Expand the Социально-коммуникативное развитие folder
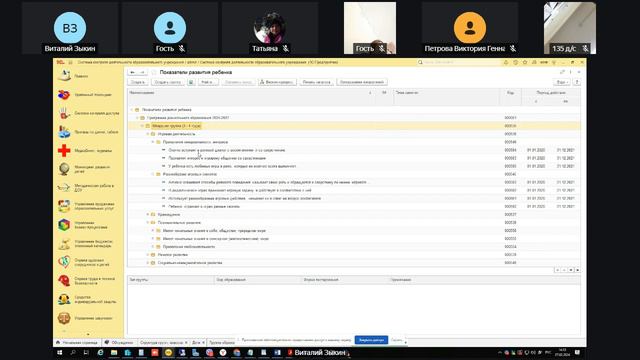640x360 pixels. [147, 263]
